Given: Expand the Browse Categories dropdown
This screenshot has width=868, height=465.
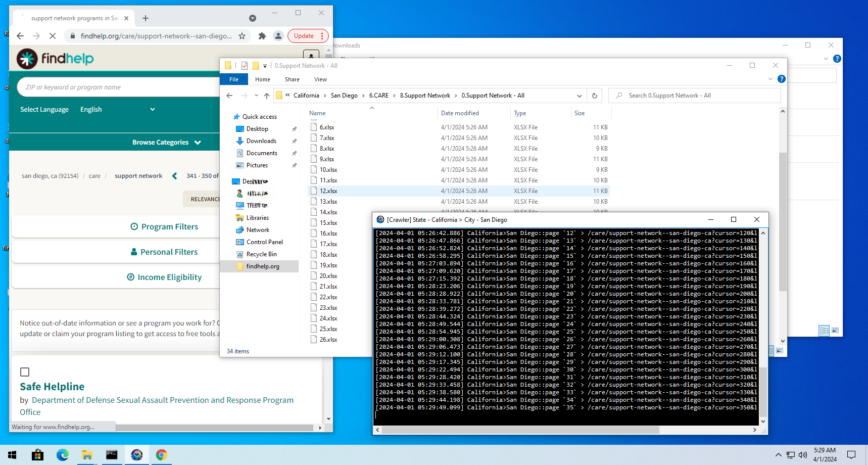Looking at the screenshot, I should [x=167, y=143].
